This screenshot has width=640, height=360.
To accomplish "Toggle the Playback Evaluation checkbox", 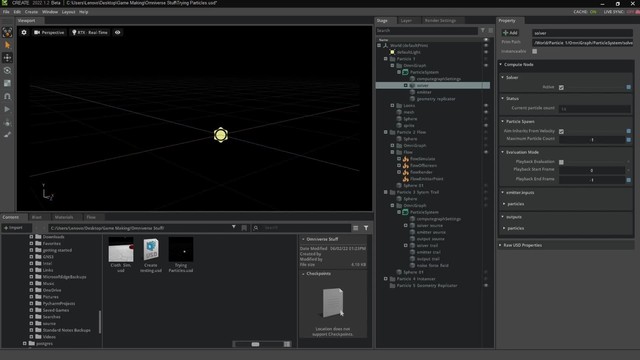I will (x=561, y=162).
